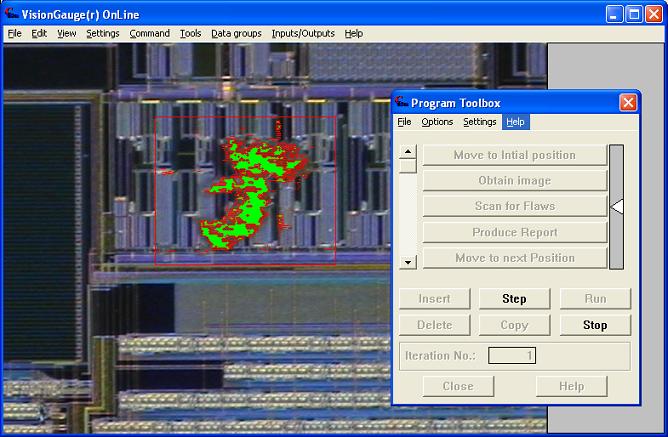Click the Step button
The height and width of the screenshot is (437, 668).
click(x=515, y=299)
